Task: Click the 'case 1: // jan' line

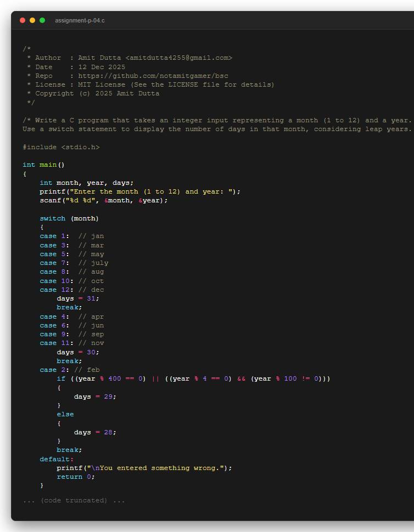Action: tap(72, 236)
